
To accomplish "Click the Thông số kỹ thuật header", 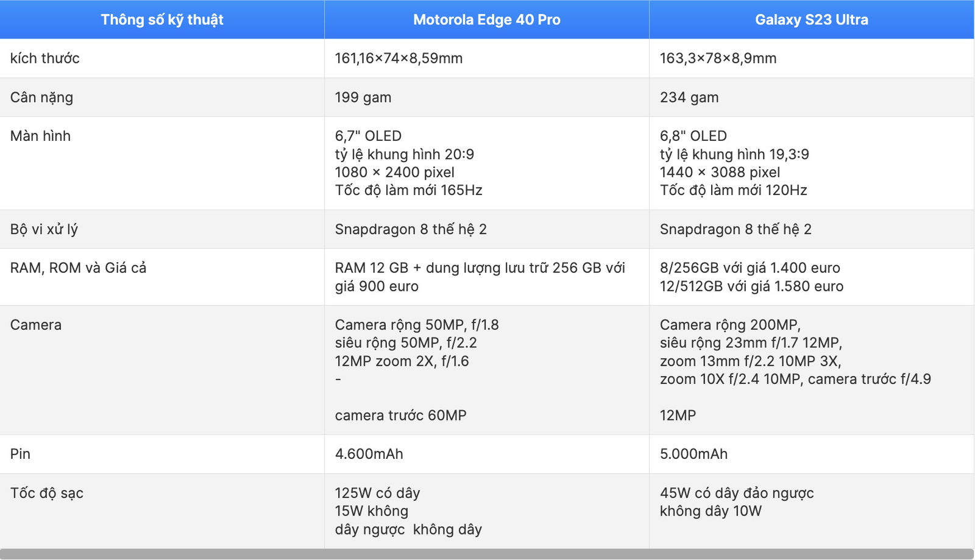I will coord(162,19).
